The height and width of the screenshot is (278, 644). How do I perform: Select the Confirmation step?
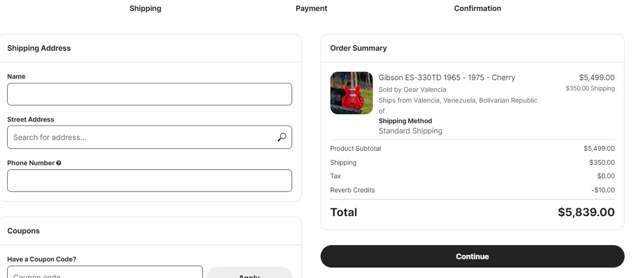pyautogui.click(x=477, y=8)
